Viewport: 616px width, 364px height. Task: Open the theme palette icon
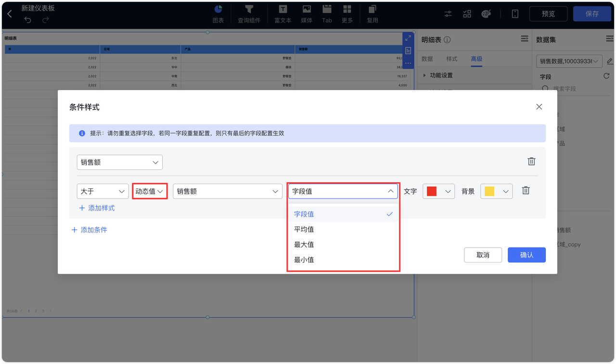pyautogui.click(x=486, y=14)
